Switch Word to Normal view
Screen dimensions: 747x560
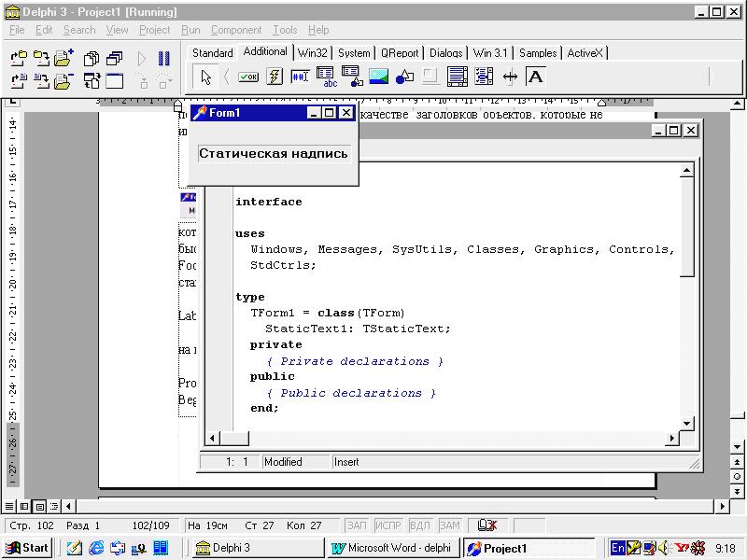(x=9, y=506)
